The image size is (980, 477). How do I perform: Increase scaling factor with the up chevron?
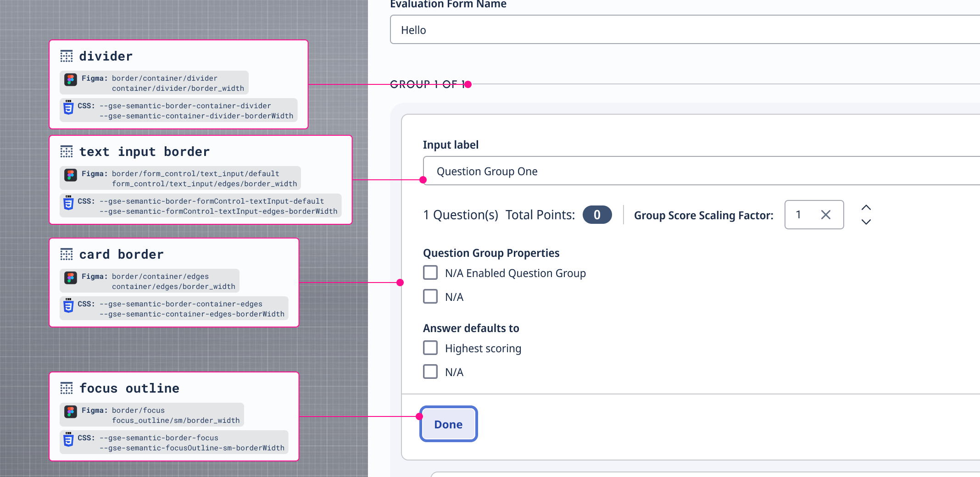pos(866,207)
